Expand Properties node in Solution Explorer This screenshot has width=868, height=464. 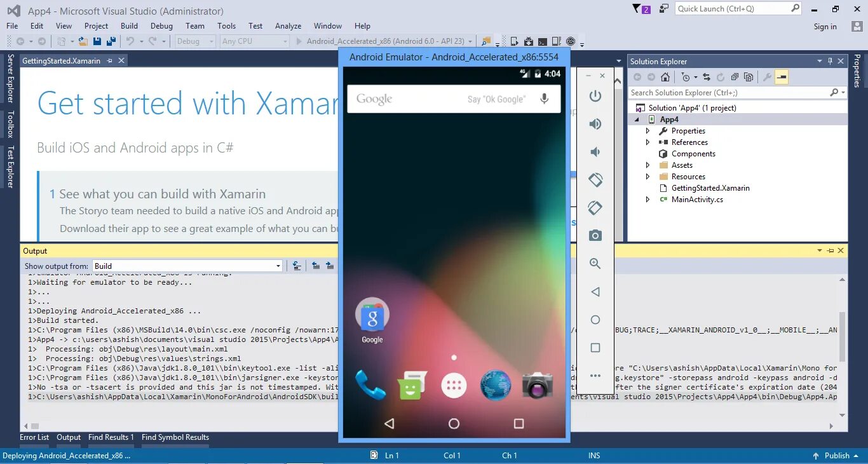(648, 131)
